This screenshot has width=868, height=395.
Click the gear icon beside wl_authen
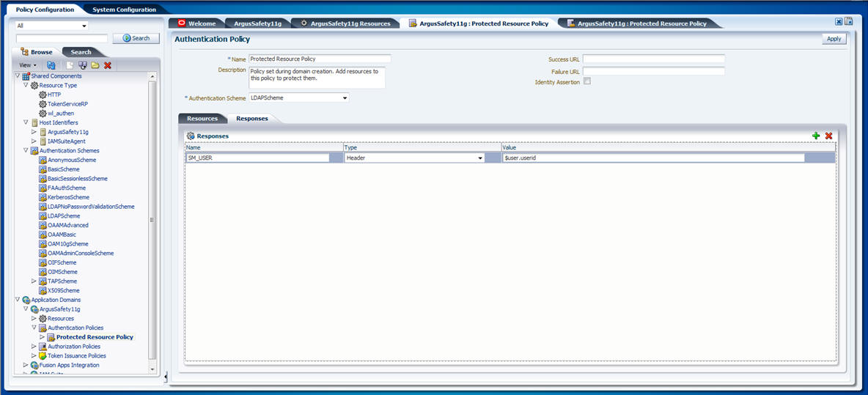[x=43, y=114]
